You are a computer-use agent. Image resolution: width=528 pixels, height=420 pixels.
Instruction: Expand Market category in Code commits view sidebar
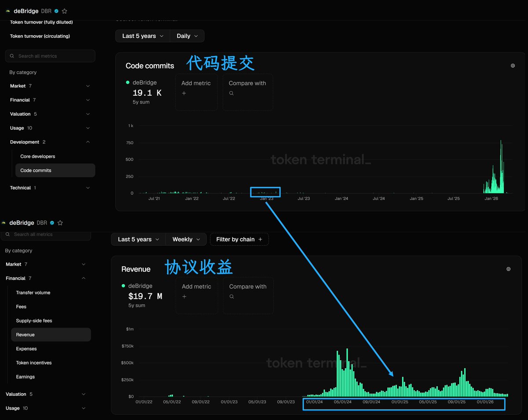tap(50, 86)
